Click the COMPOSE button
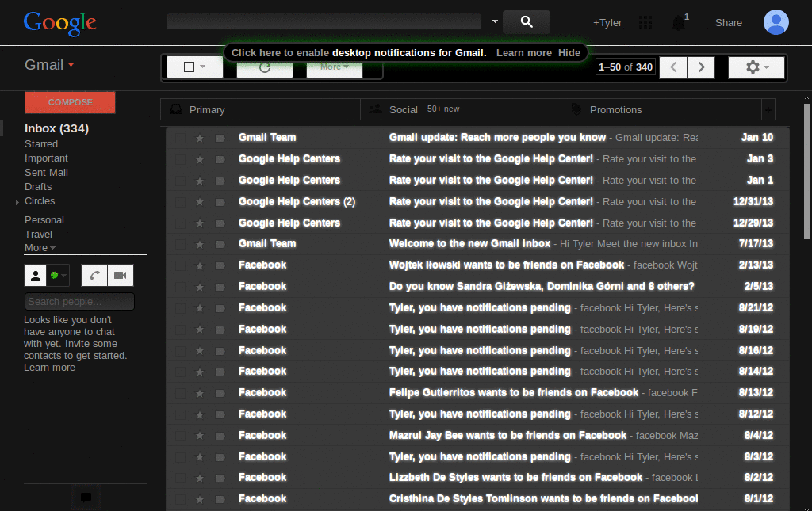 pos(70,102)
